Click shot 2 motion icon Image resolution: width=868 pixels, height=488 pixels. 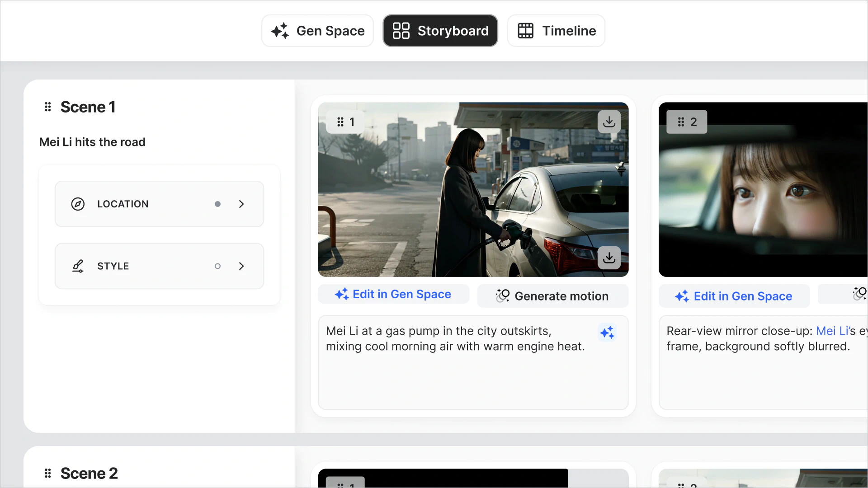(859, 294)
